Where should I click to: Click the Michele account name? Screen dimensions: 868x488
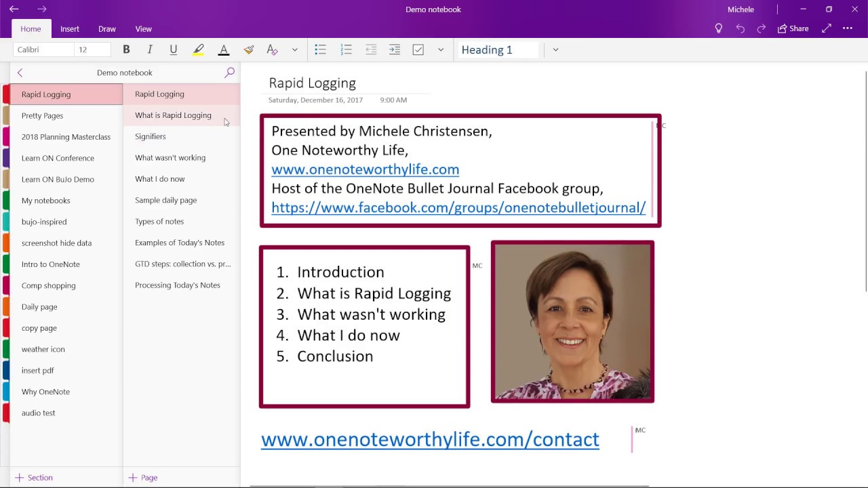741,9
